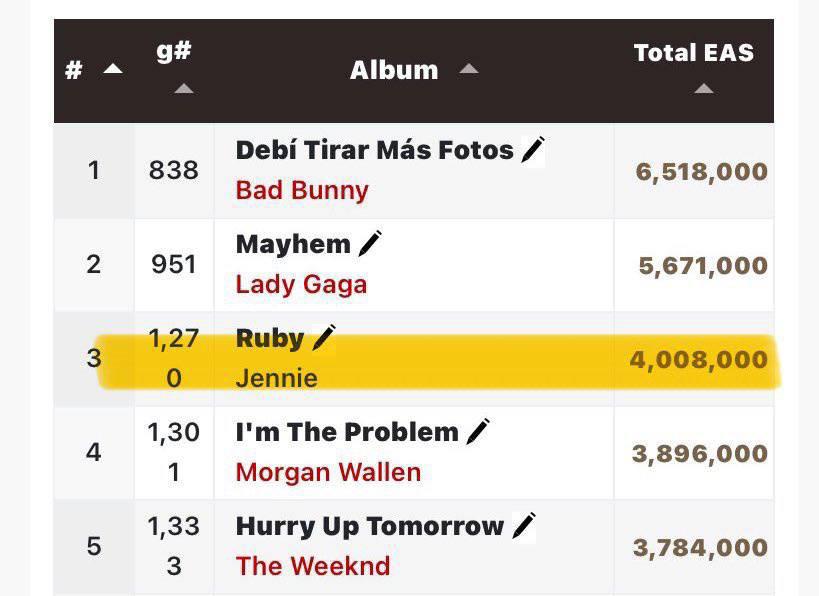Click Ruby's 4,008,000 total EAS value

tap(699, 360)
